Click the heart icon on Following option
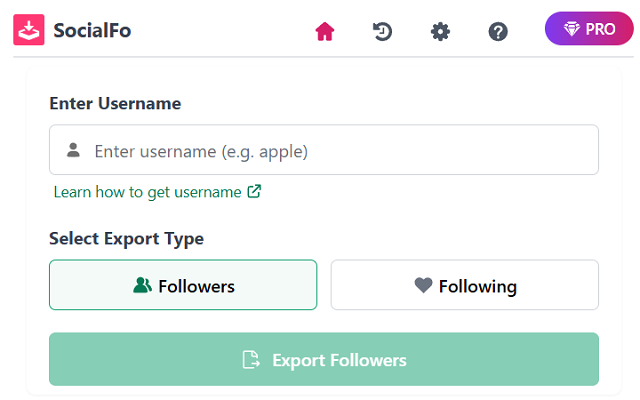The width and height of the screenshot is (640, 400). pos(423,286)
